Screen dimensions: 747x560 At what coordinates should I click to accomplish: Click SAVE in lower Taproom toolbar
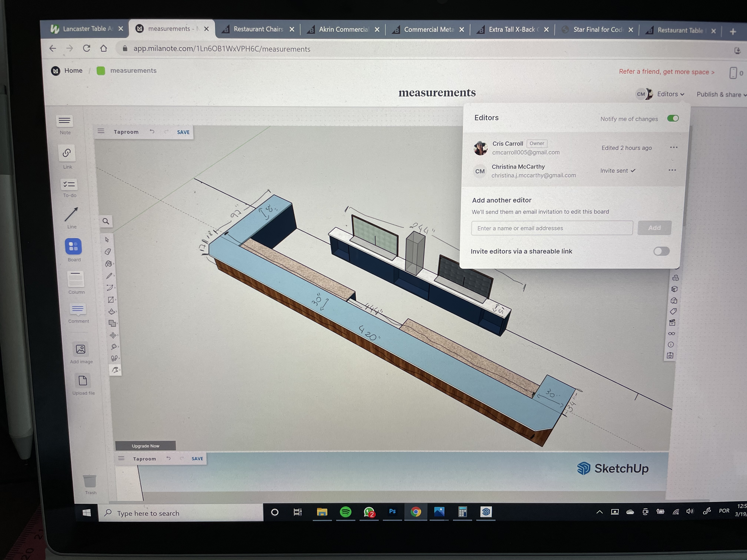pyautogui.click(x=197, y=458)
